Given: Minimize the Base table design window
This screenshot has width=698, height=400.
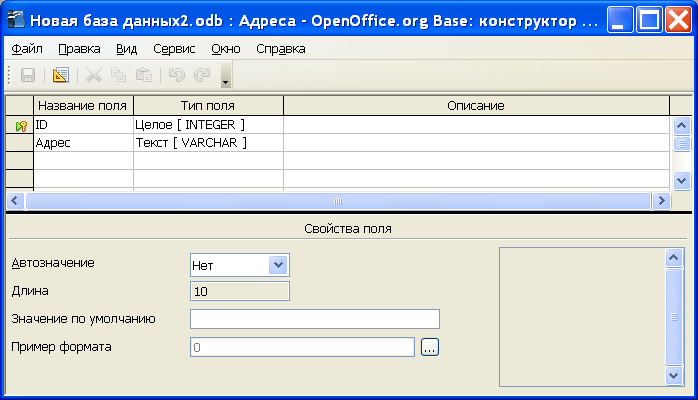Looking at the screenshot, I should [619, 20].
